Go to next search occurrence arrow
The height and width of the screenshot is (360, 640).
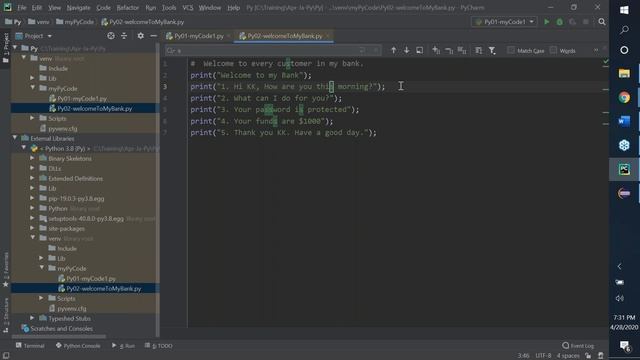[x=407, y=50]
